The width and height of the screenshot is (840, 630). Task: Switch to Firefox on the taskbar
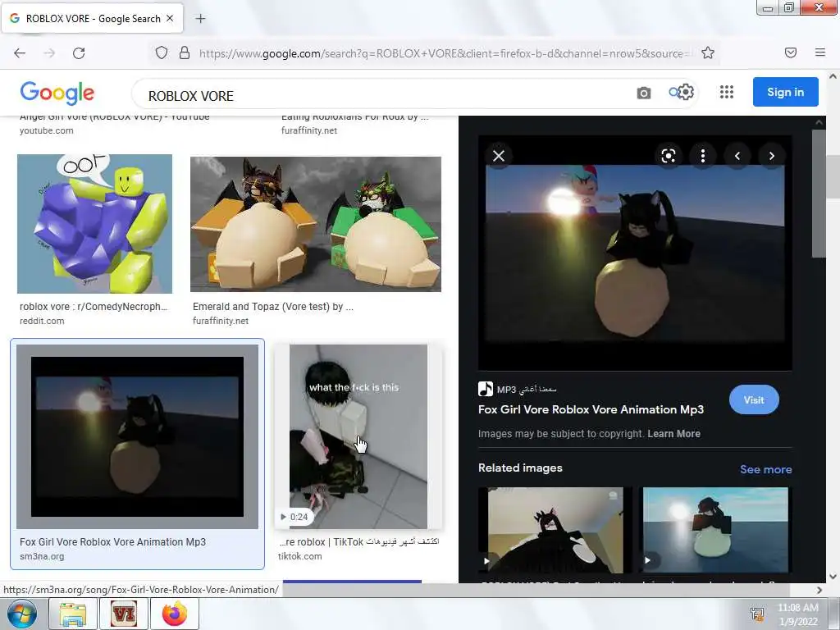[175, 614]
